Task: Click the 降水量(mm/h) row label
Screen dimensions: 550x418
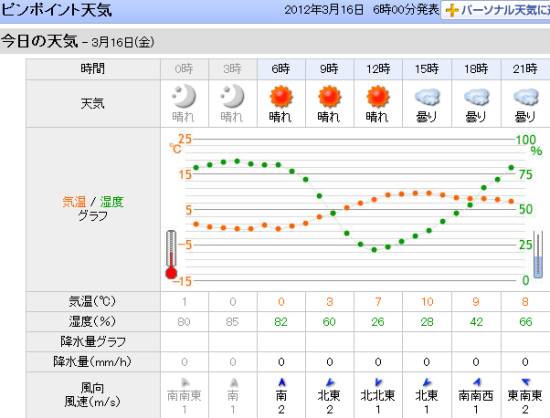Action: tap(92, 362)
